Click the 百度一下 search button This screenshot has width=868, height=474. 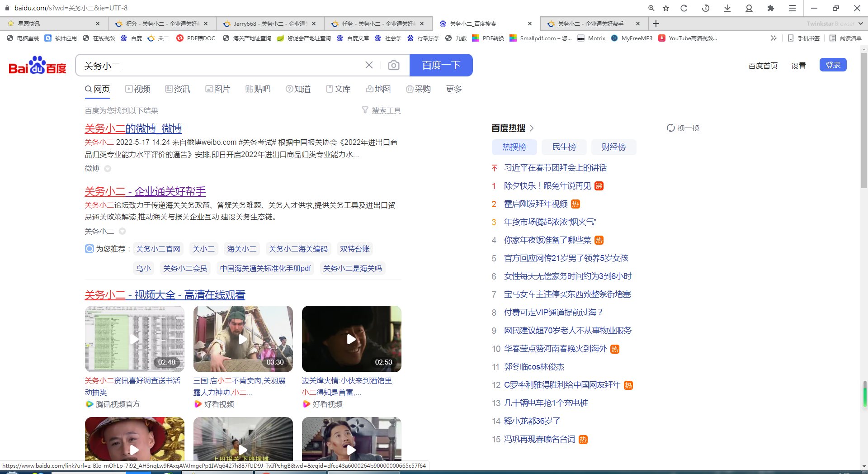point(441,65)
